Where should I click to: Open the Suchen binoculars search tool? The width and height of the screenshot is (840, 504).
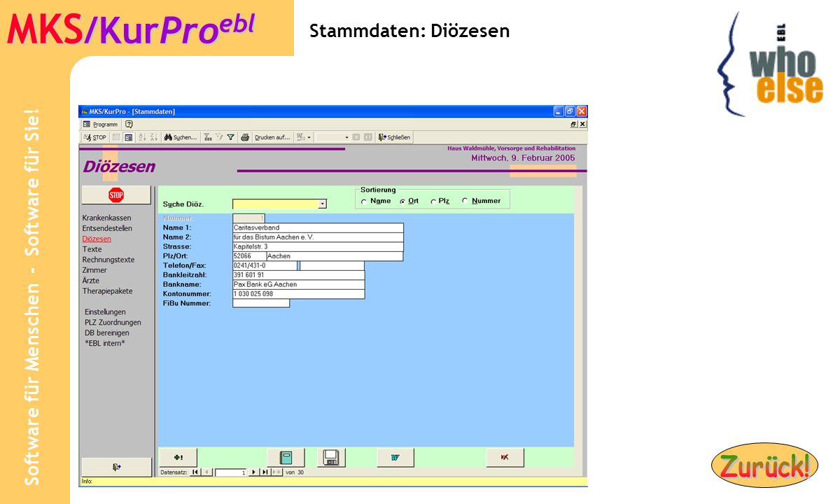click(x=181, y=137)
